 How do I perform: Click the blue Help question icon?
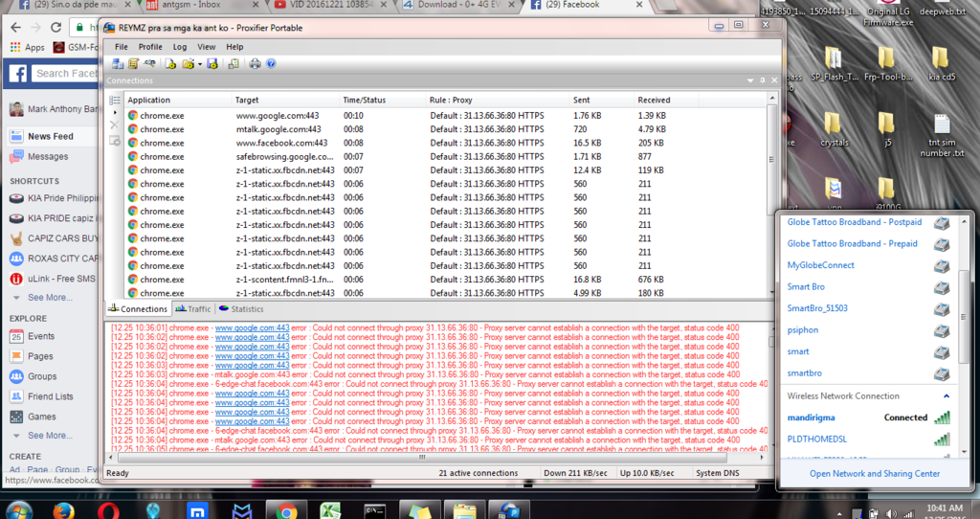pos(271,64)
